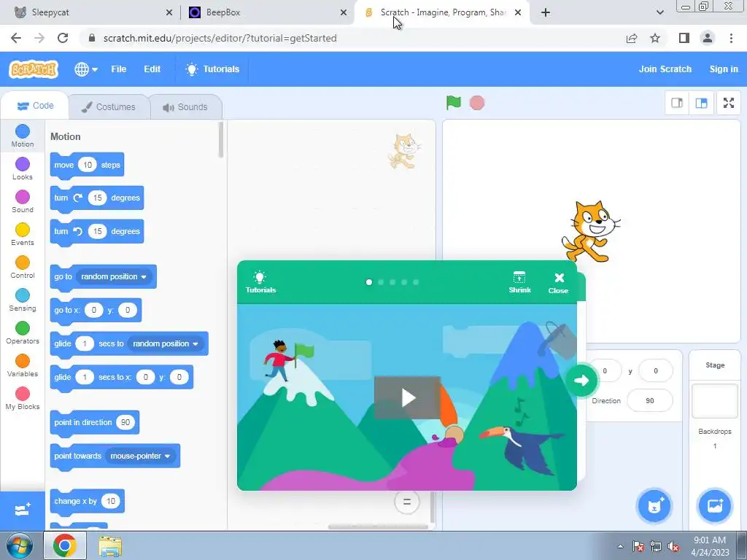Select the Sensing blocks category
The image size is (747, 560).
coord(23,300)
